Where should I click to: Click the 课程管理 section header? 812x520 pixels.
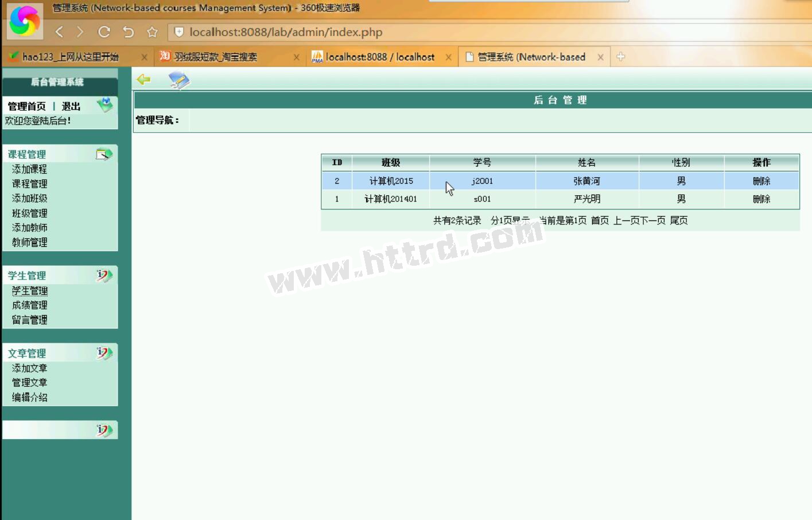point(27,154)
